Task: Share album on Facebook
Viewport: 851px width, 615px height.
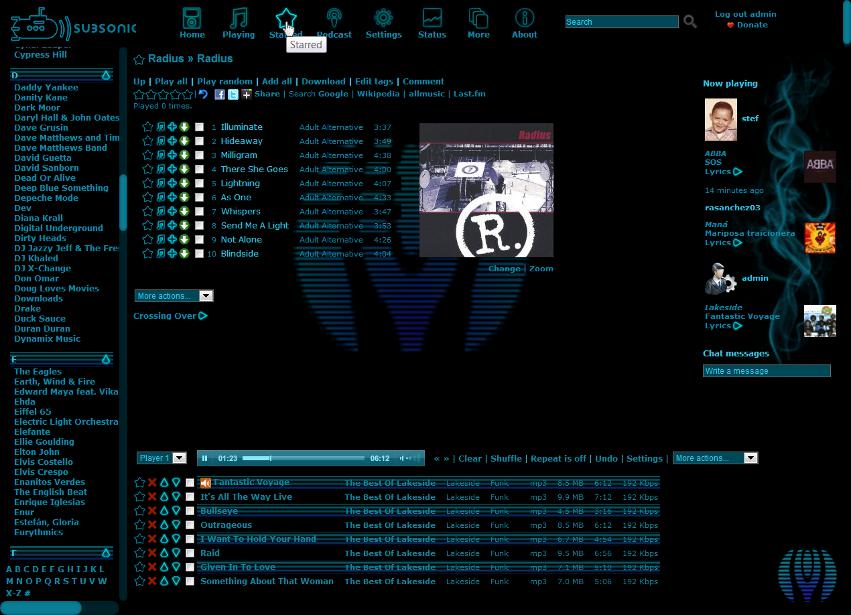Action: (x=219, y=94)
